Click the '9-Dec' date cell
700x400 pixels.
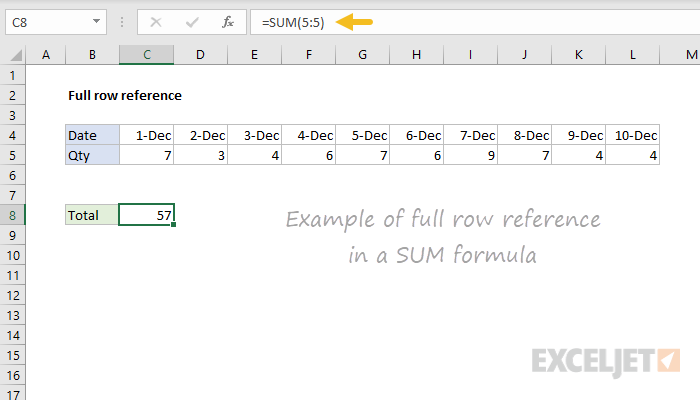coord(579,135)
